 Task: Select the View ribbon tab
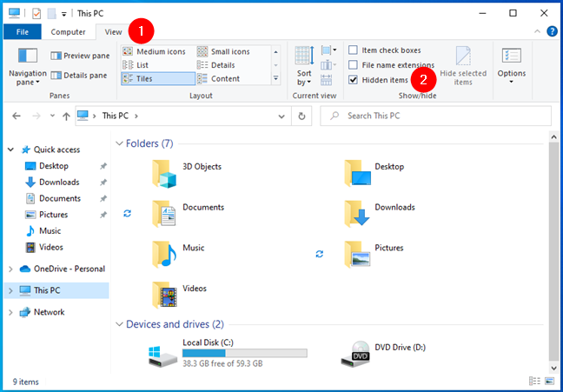[114, 32]
